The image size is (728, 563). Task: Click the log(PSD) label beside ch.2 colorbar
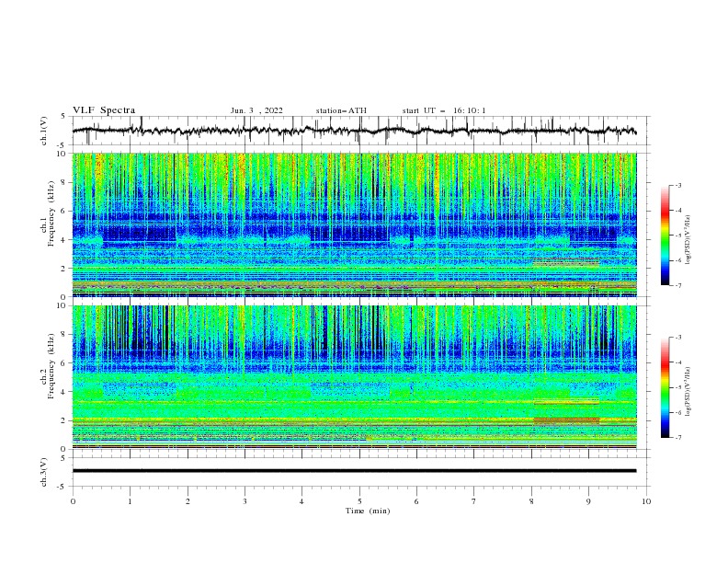tap(688, 392)
